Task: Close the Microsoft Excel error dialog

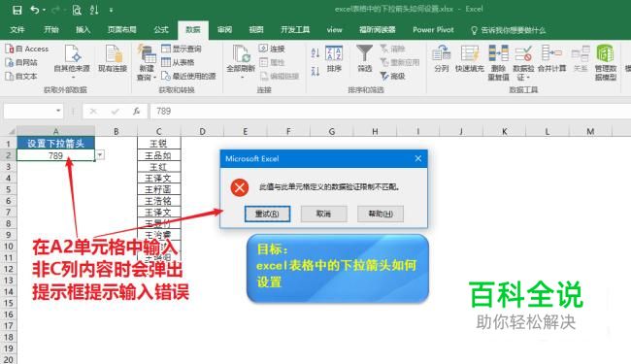Action: pos(418,158)
